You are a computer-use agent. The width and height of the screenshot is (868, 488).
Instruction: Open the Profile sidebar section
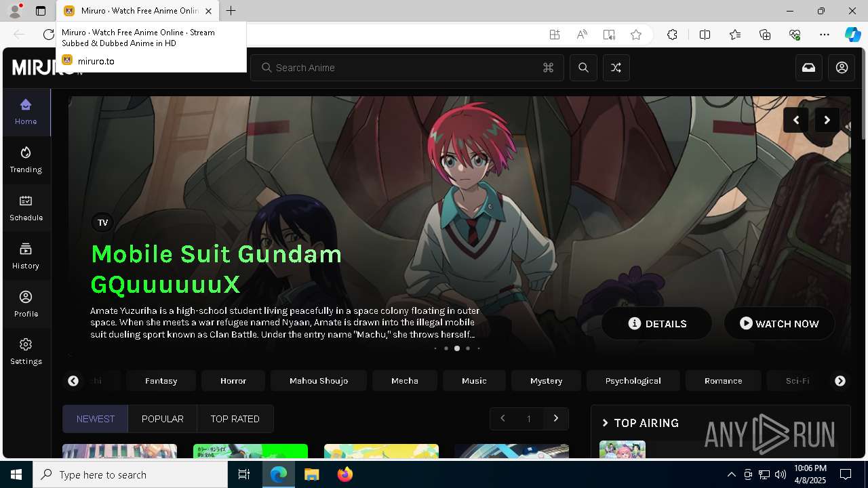(x=26, y=304)
